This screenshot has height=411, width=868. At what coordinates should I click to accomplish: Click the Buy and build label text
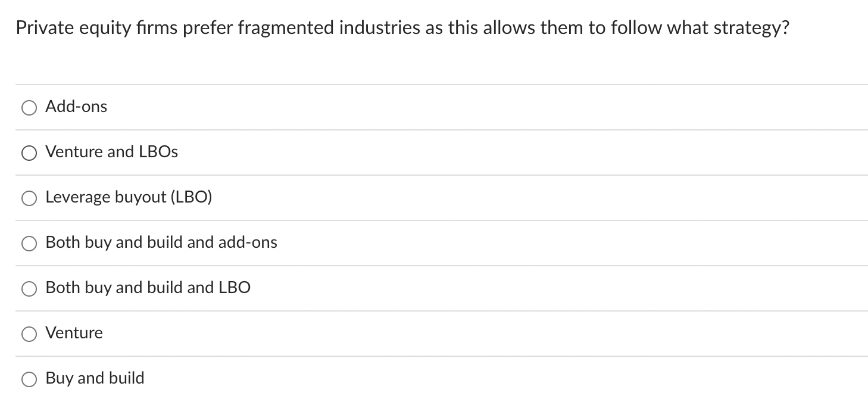(x=95, y=378)
